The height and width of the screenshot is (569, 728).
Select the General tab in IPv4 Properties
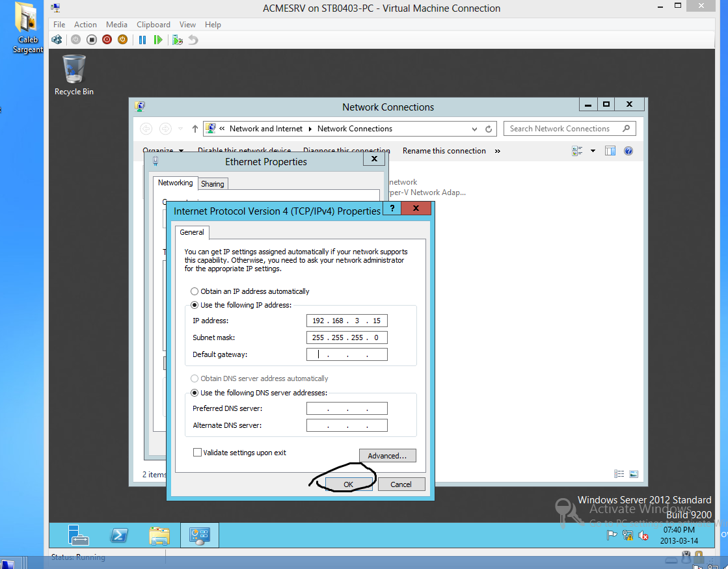192,232
